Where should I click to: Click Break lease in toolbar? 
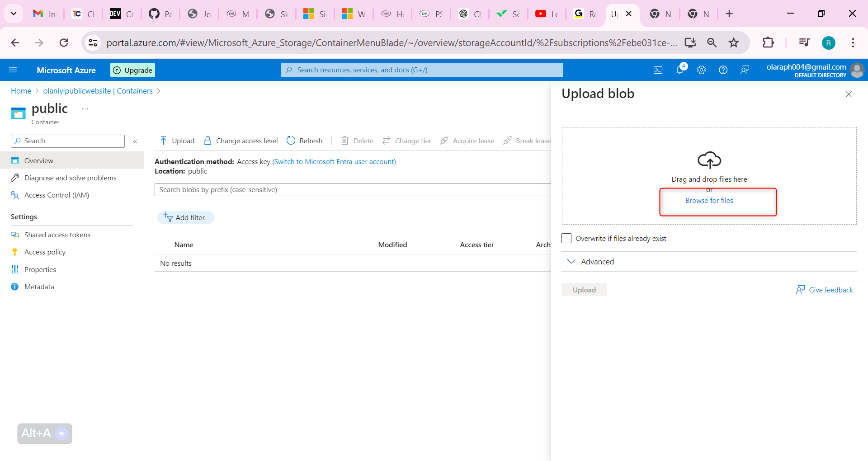point(527,141)
